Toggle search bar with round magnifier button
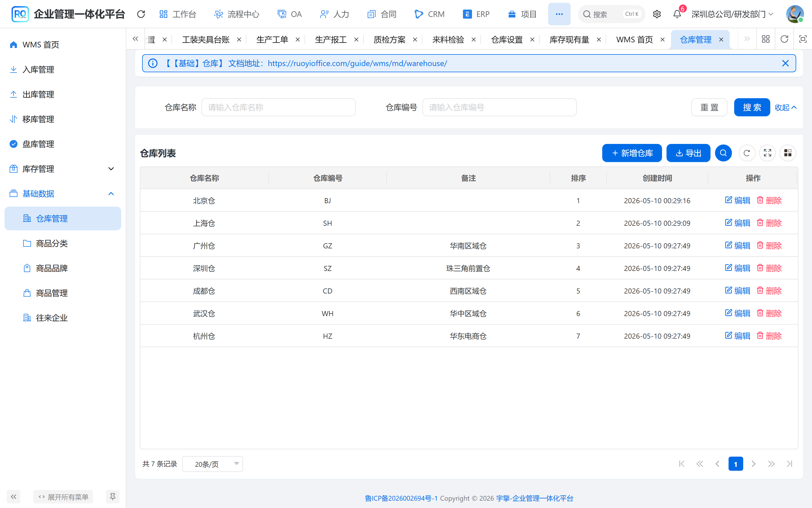 tap(723, 153)
